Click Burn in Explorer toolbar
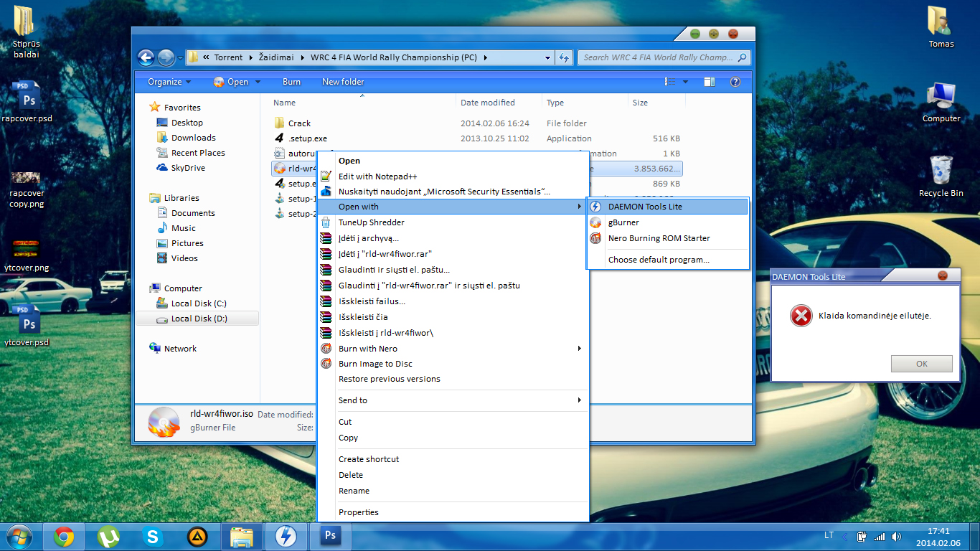The width and height of the screenshot is (980, 551). (x=291, y=82)
